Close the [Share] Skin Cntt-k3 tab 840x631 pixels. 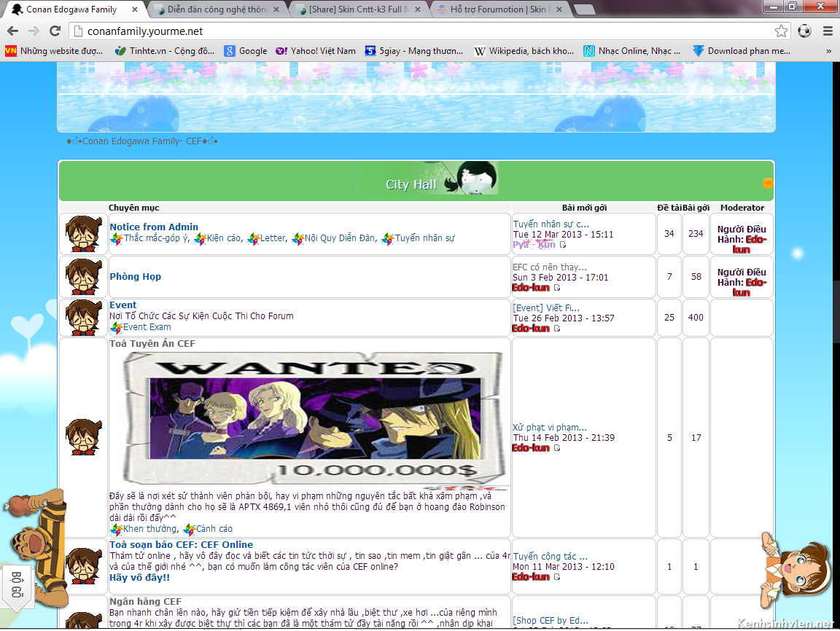coord(418,9)
